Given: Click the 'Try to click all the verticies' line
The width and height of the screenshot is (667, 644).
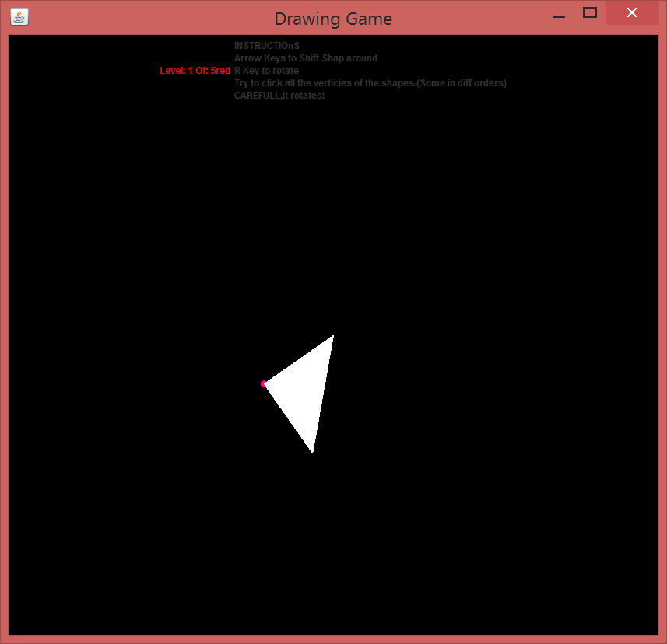Looking at the screenshot, I should point(370,83).
